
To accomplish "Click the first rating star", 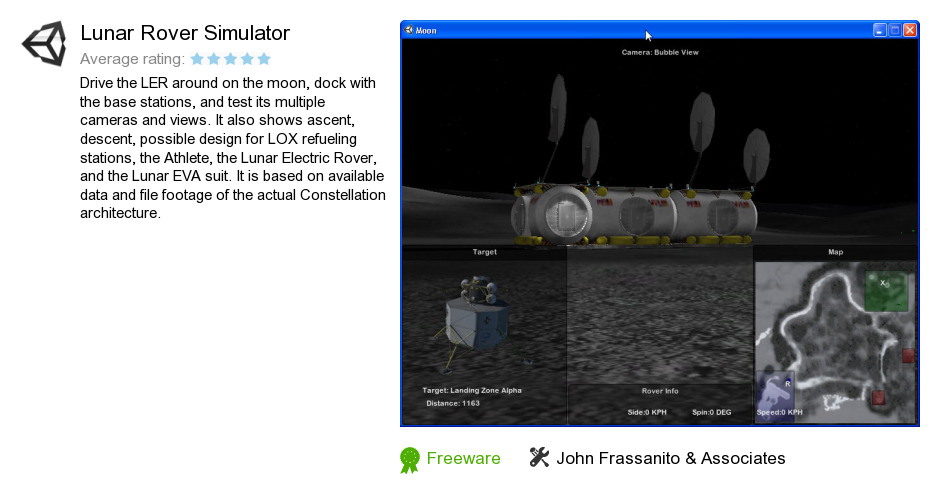I will [x=197, y=59].
